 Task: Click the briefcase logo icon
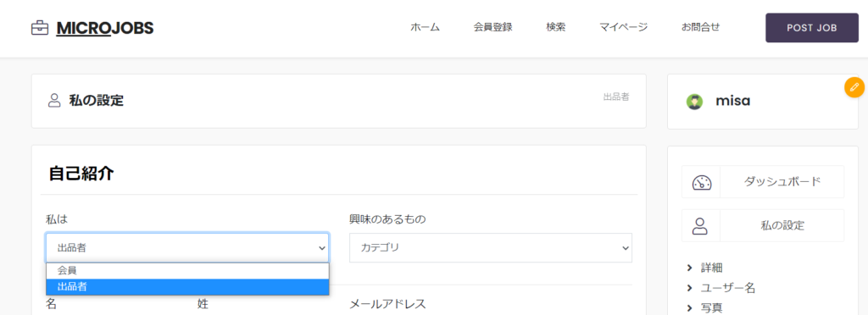coord(40,28)
